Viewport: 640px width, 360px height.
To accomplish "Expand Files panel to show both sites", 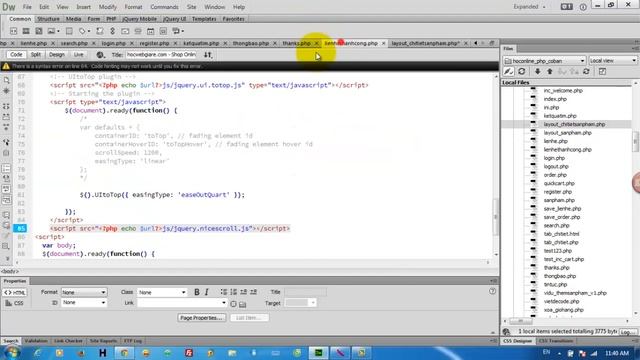I will pyautogui.click(x=602, y=71).
